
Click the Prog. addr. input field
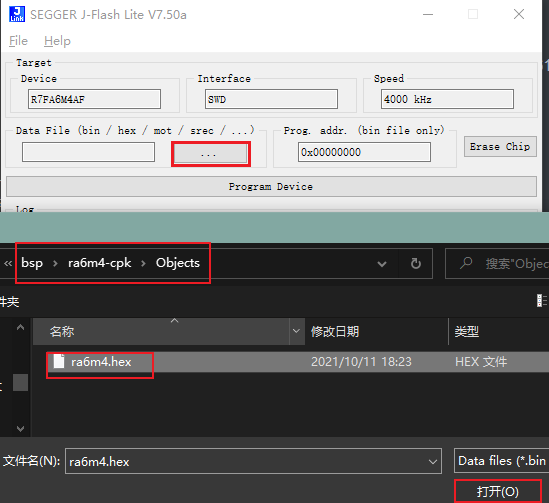[x=364, y=152]
